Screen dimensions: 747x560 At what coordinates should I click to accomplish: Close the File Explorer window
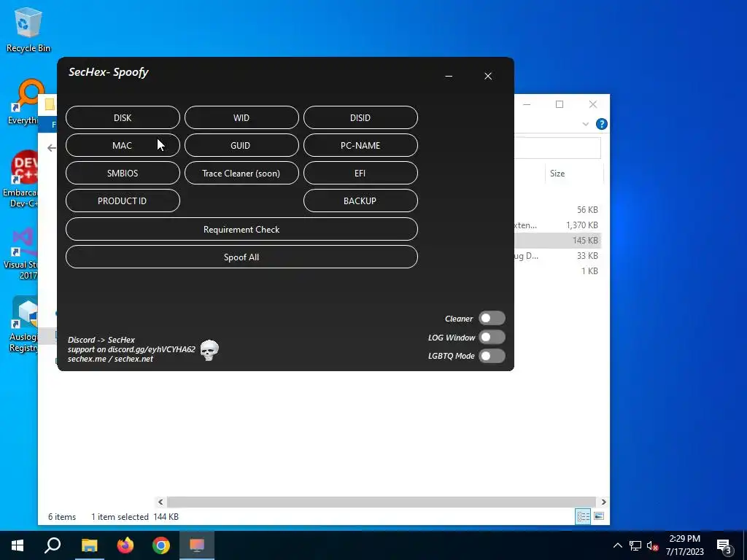(593, 104)
